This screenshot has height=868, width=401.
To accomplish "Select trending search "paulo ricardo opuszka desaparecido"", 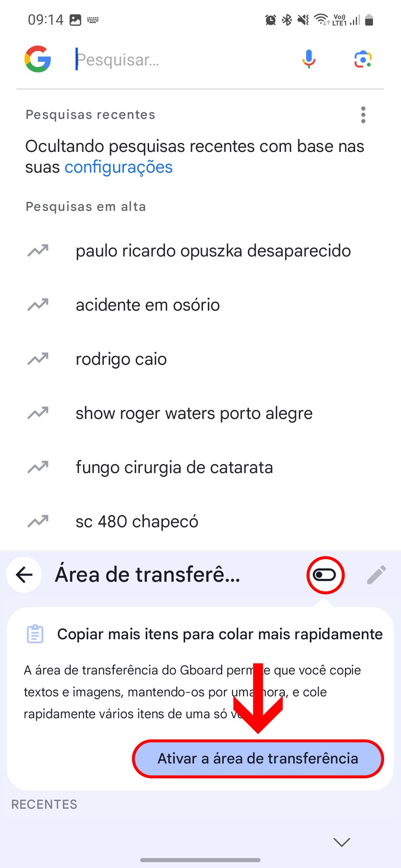I will click(213, 251).
